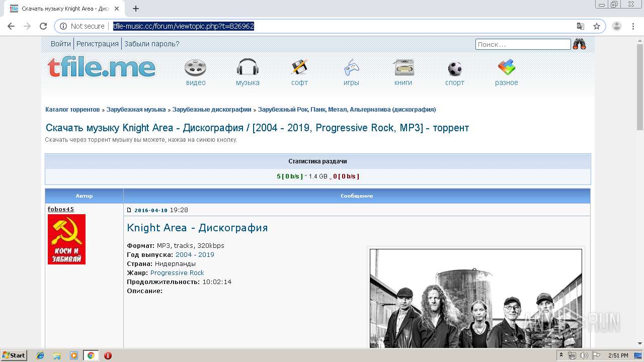Click the игры text label
The width and height of the screenshot is (644, 362).
(x=351, y=82)
